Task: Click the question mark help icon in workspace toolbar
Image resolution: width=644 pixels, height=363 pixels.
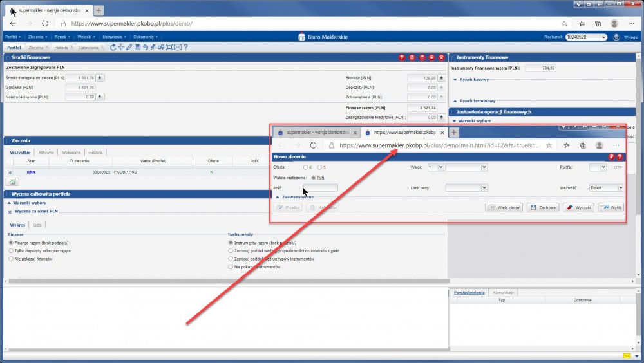Action: click(x=185, y=47)
